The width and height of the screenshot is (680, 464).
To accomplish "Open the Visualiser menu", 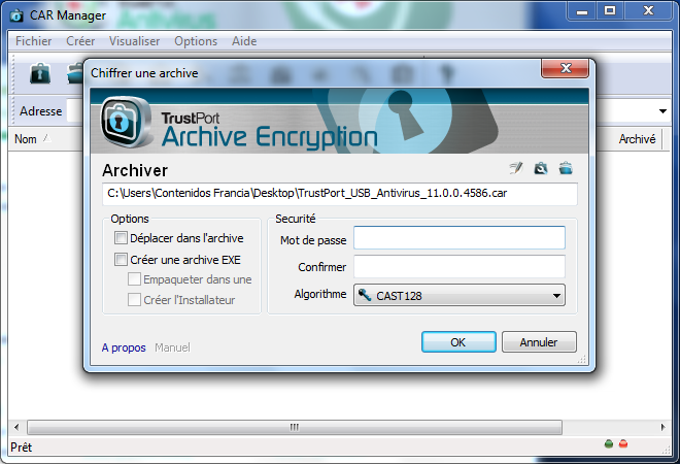I will coord(134,41).
